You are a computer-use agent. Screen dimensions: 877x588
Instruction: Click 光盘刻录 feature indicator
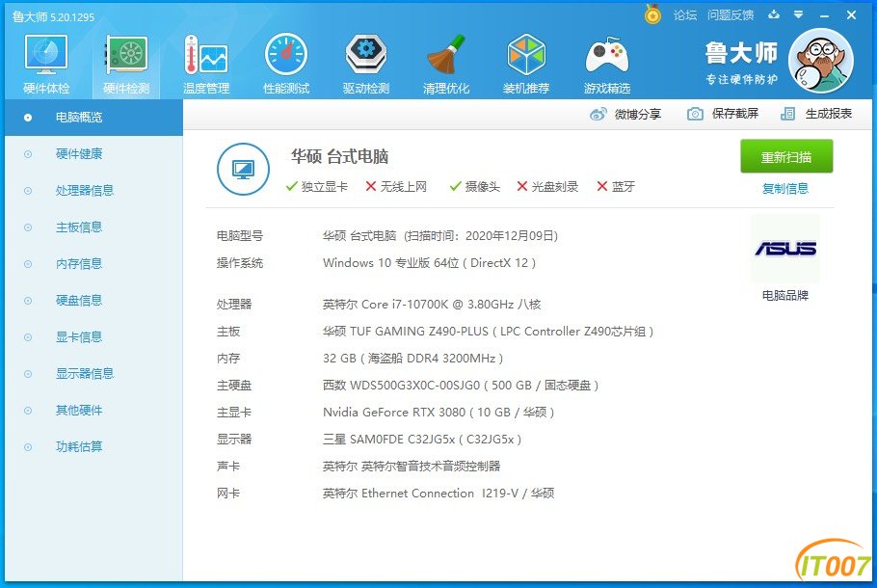(547, 186)
